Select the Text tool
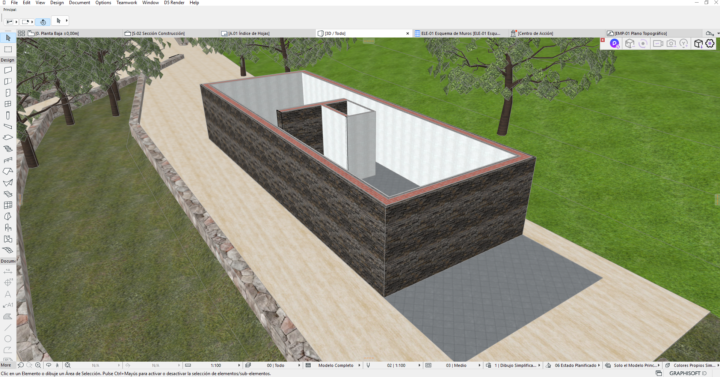 [x=8, y=294]
